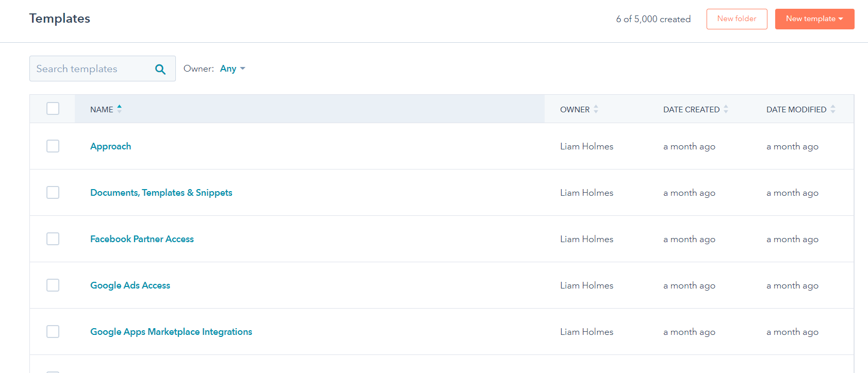Viewport: 868px width, 373px height.
Task: Expand the New template dropdown button
Action: [814, 19]
